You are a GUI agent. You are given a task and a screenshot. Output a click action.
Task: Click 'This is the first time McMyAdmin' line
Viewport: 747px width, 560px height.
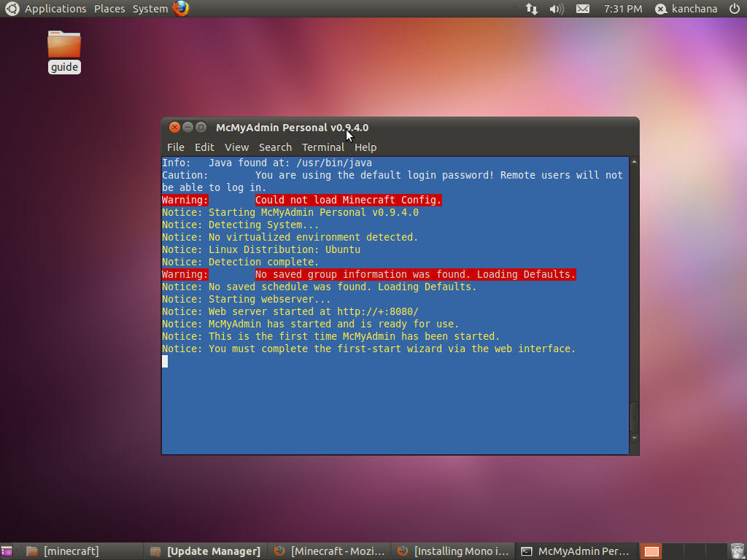[355, 336]
